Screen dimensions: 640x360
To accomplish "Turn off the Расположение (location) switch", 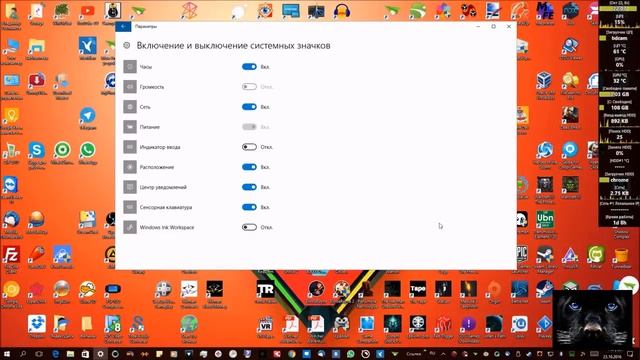I will coord(249,167).
